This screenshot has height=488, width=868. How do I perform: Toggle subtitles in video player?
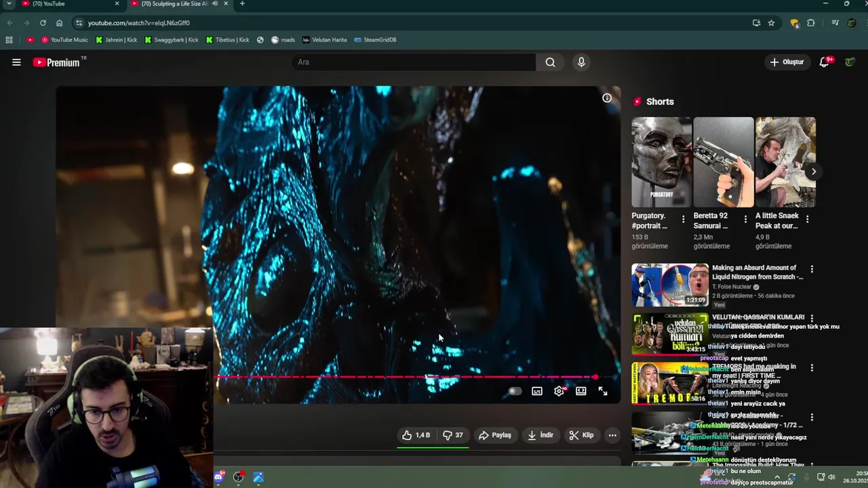537,391
